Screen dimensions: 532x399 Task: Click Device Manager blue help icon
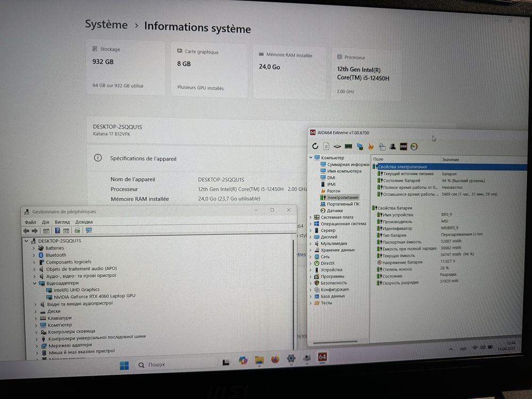click(x=57, y=231)
